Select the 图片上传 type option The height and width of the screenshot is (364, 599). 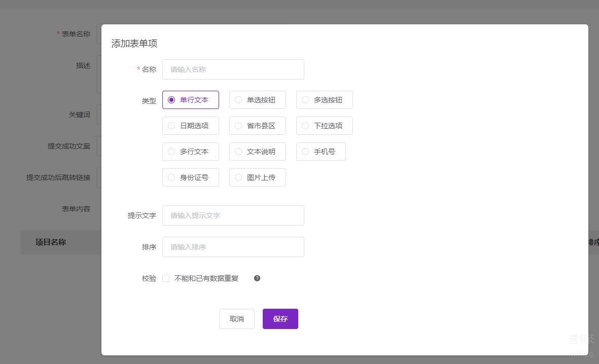click(258, 177)
